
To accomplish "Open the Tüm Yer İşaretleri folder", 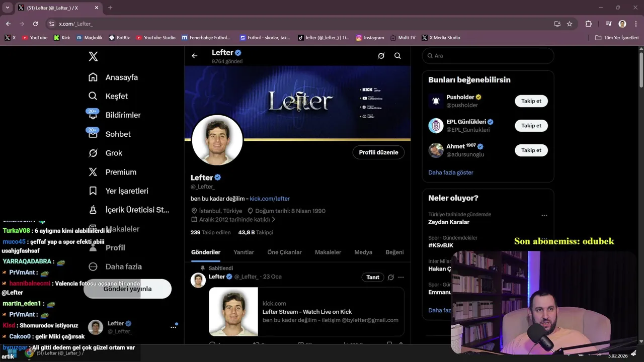I will (x=617, y=38).
